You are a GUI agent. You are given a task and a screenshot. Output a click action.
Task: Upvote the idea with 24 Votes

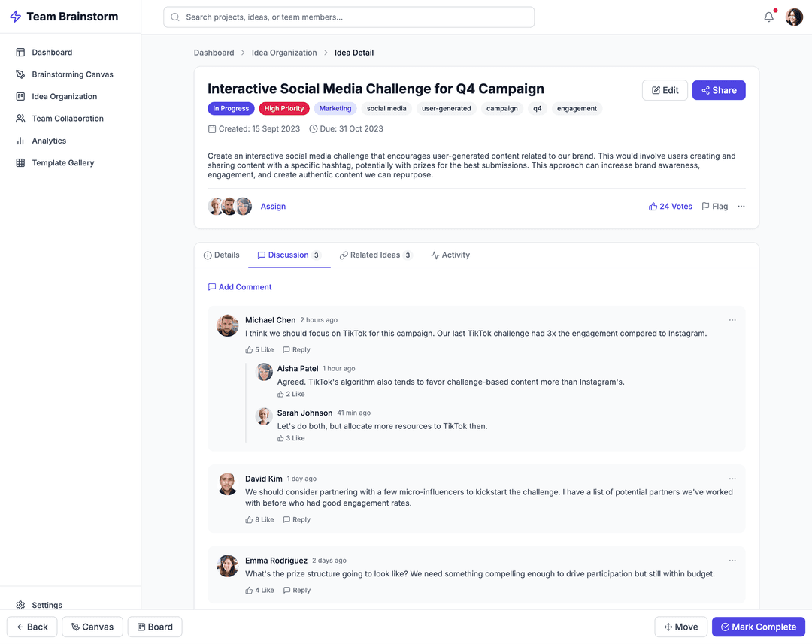(x=670, y=207)
